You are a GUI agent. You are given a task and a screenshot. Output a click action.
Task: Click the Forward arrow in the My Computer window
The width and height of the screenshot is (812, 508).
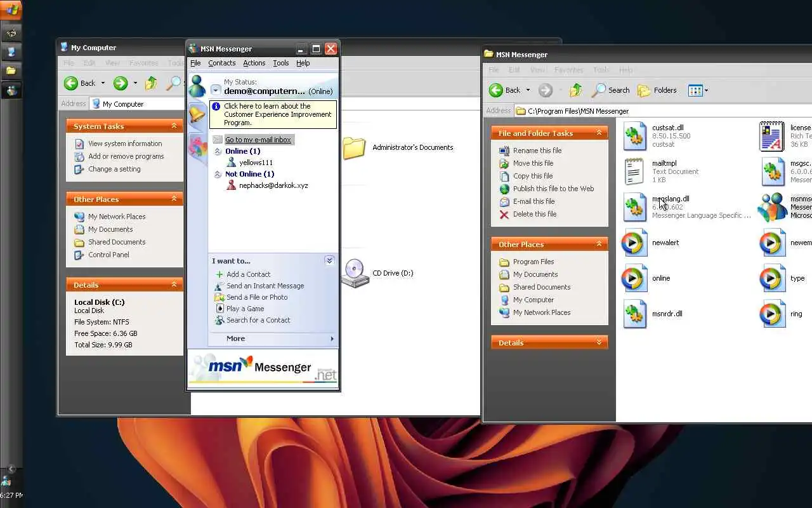click(x=121, y=83)
